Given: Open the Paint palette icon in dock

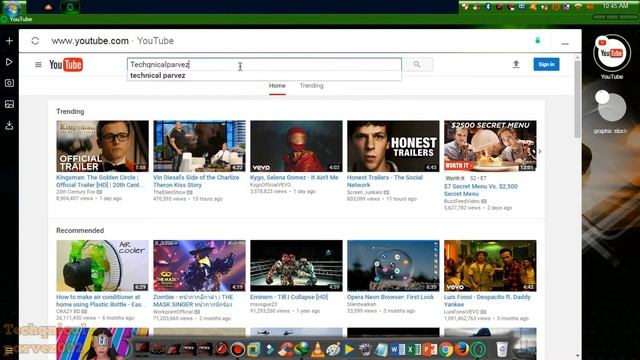Looking at the screenshot, I should coord(333,349).
